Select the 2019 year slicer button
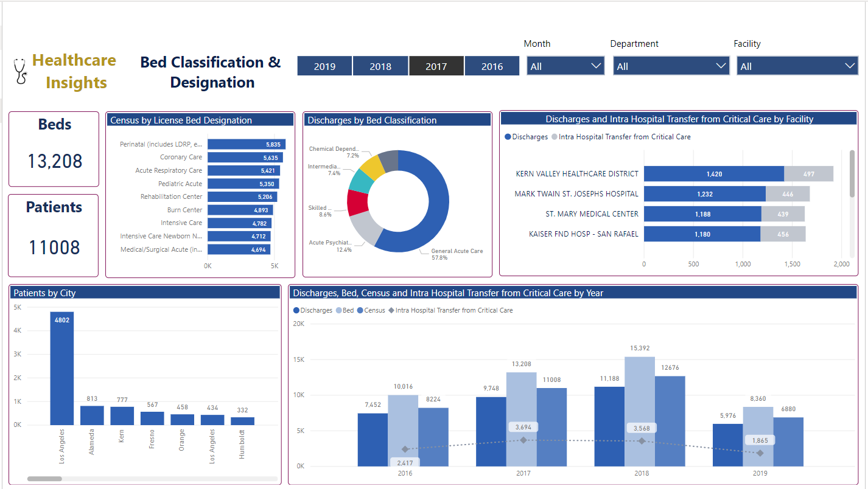Image resolution: width=868 pixels, height=489 pixels. (324, 66)
